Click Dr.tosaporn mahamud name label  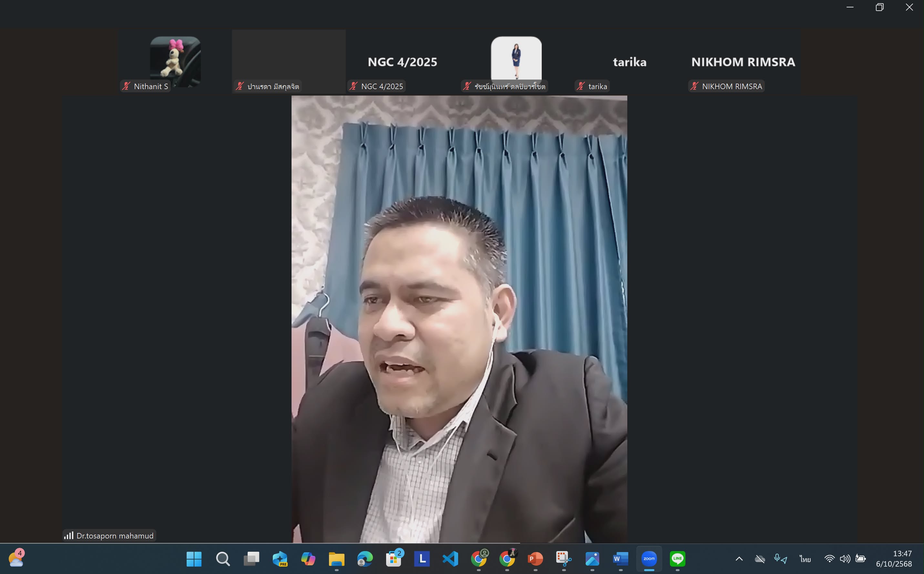click(x=114, y=536)
